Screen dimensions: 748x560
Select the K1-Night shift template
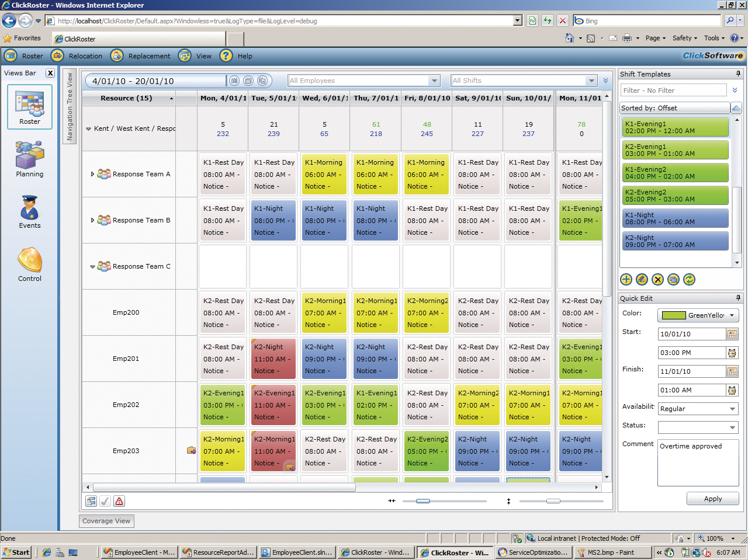click(675, 218)
